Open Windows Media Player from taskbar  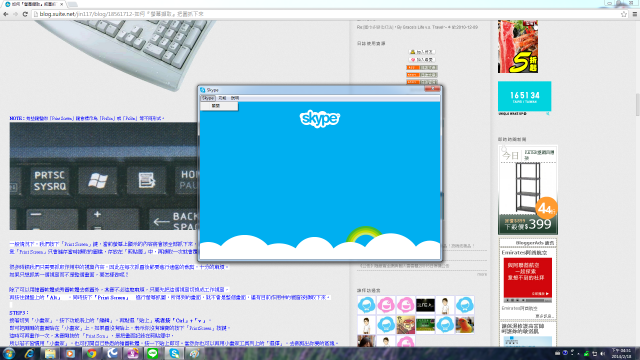point(71,353)
